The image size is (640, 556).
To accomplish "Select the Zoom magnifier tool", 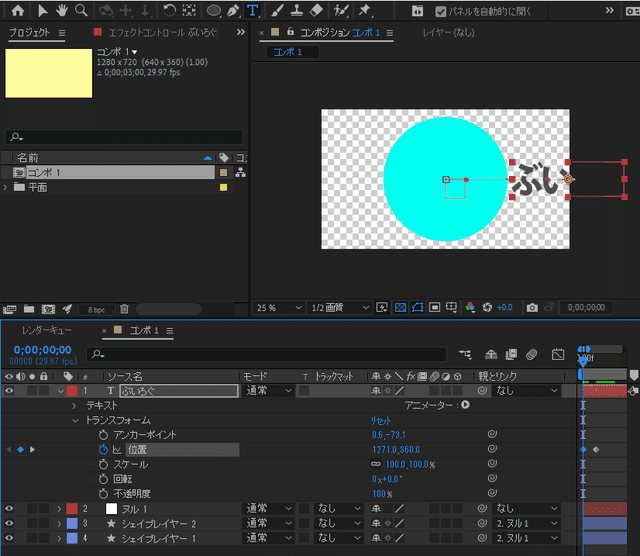I will tap(81, 11).
